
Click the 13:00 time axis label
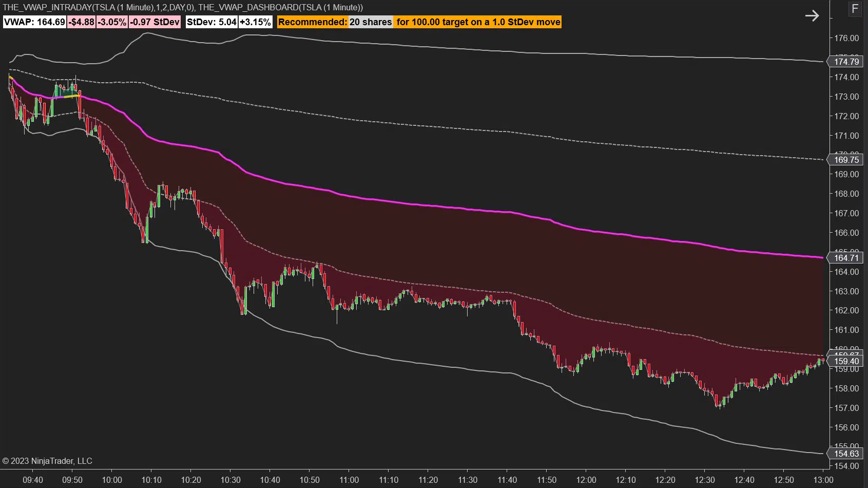823,480
